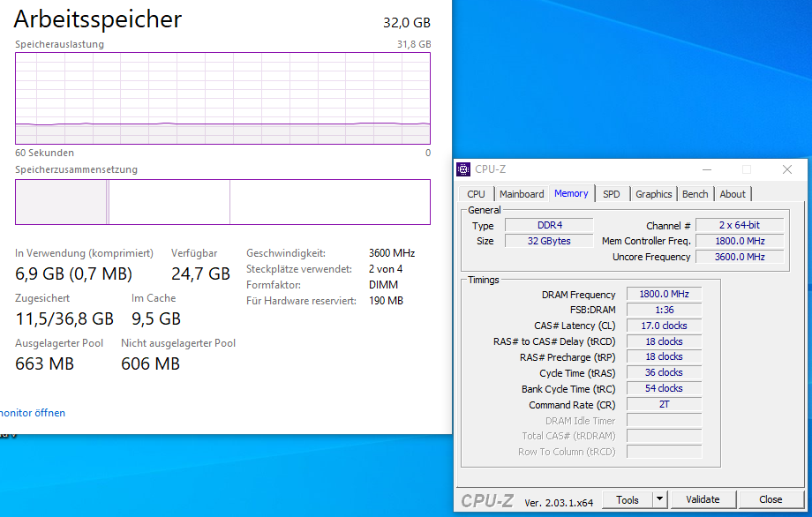Click the Verfügbar value 24,7 GB
The width and height of the screenshot is (812, 517).
201,273
